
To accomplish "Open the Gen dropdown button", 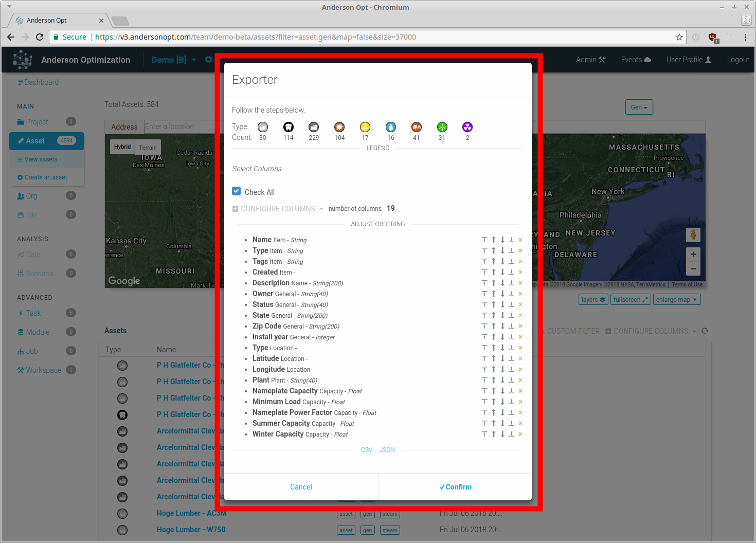I will (639, 107).
